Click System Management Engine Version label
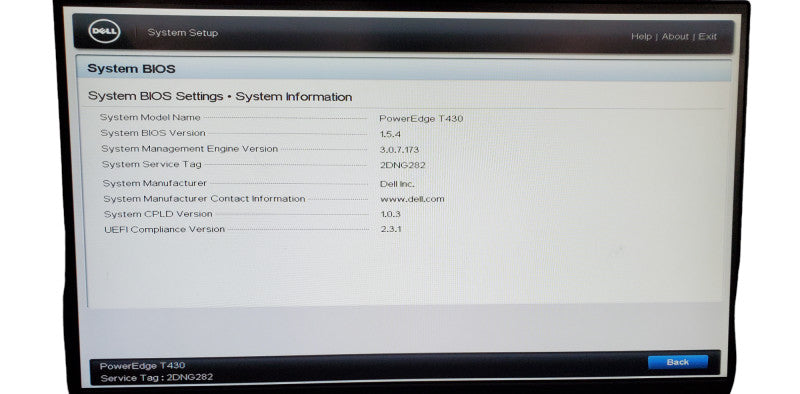 click(x=190, y=149)
